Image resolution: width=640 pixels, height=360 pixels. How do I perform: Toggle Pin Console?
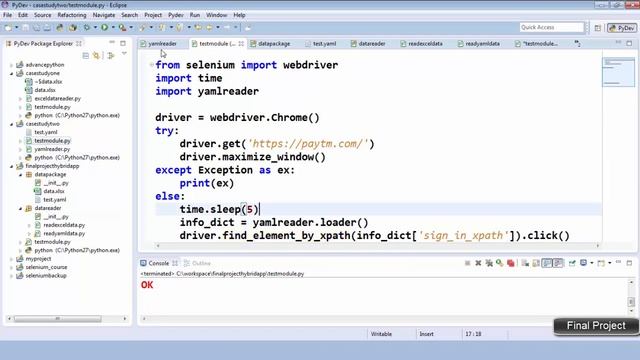572,263
